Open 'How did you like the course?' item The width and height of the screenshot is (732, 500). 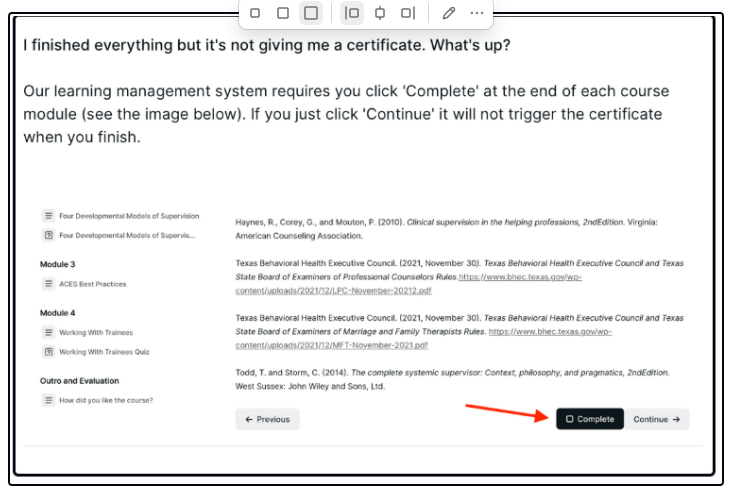click(105, 400)
